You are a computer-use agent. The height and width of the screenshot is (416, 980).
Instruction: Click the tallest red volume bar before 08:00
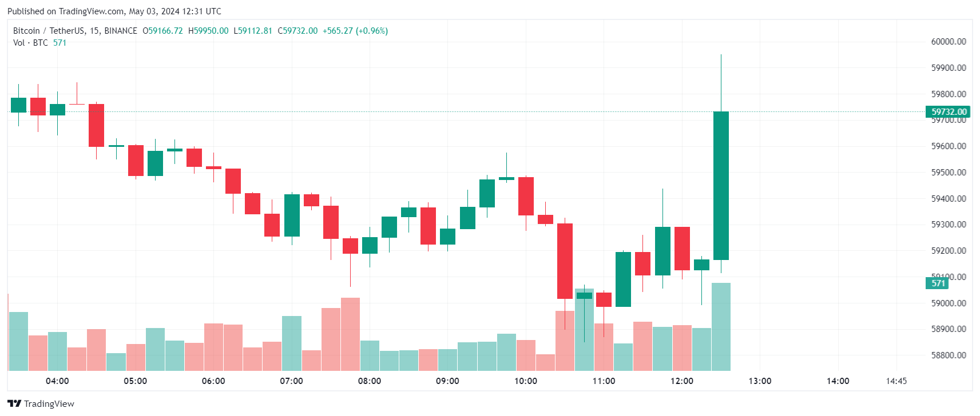point(350,334)
